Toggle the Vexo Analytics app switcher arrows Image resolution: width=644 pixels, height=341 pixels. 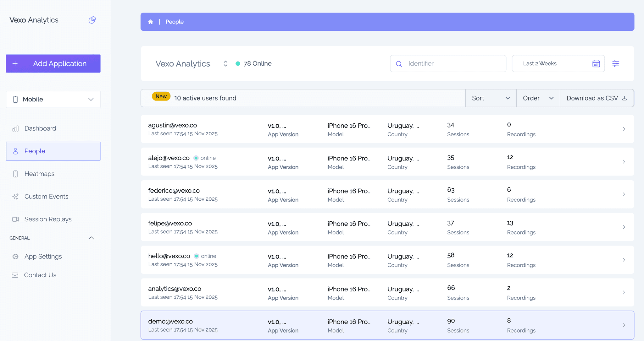click(x=225, y=64)
